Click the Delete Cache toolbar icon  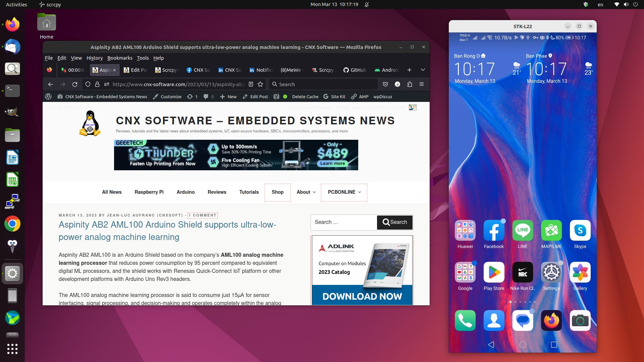306,96
